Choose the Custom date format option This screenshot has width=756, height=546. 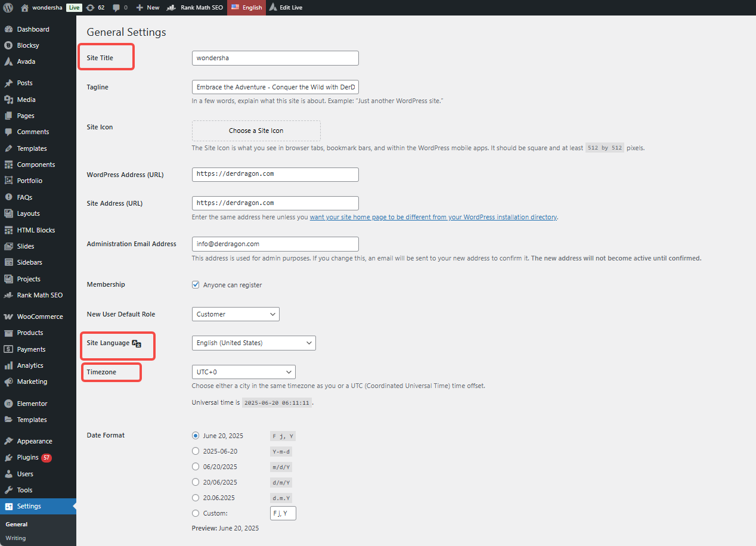coord(196,513)
